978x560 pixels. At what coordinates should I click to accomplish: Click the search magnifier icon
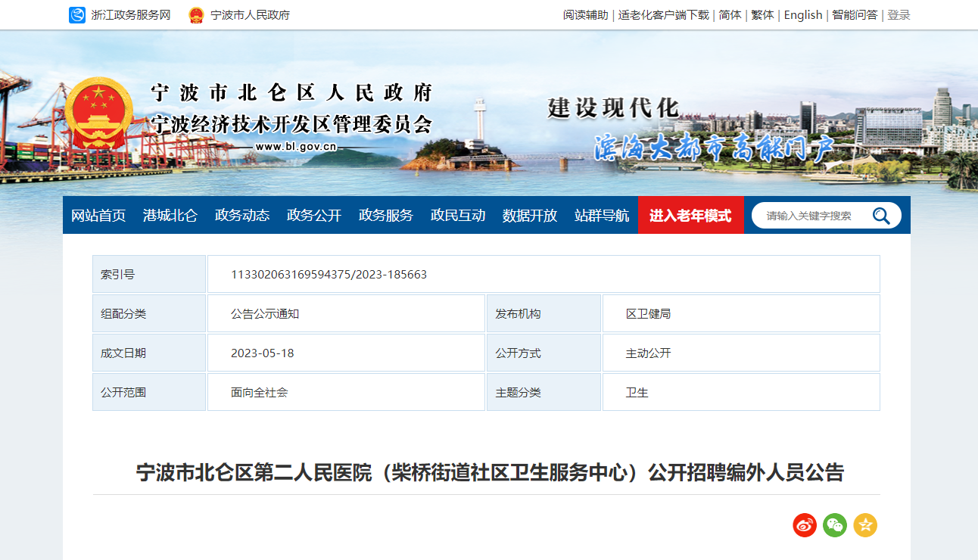pyautogui.click(x=881, y=216)
